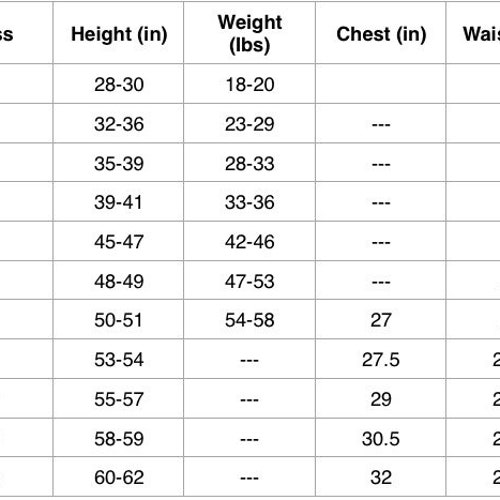
Task: Click the weight cell 54-58
Action: coord(250,320)
